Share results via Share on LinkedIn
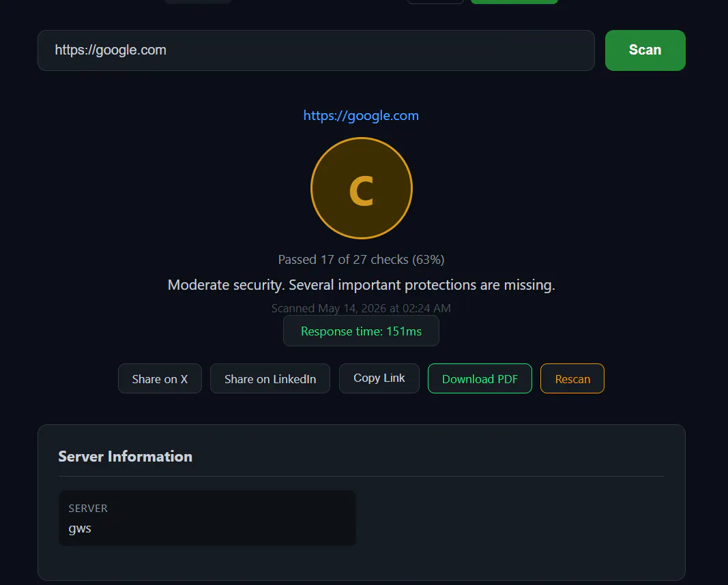The height and width of the screenshot is (585, 728). click(x=270, y=378)
